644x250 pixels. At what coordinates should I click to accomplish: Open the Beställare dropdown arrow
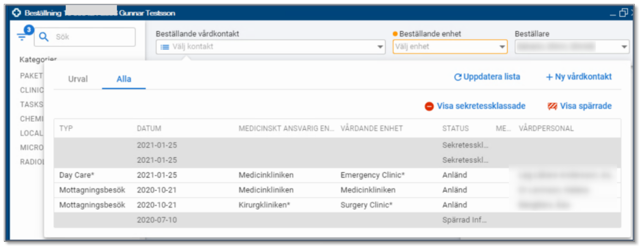(x=624, y=47)
